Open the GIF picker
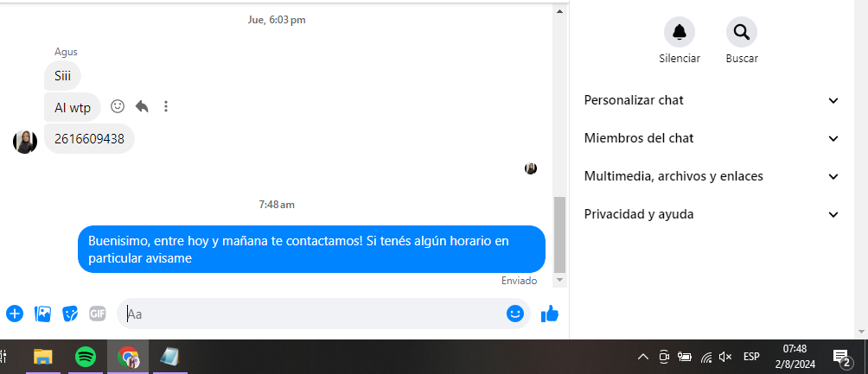Screen dimensions: 868x374 pos(98,314)
